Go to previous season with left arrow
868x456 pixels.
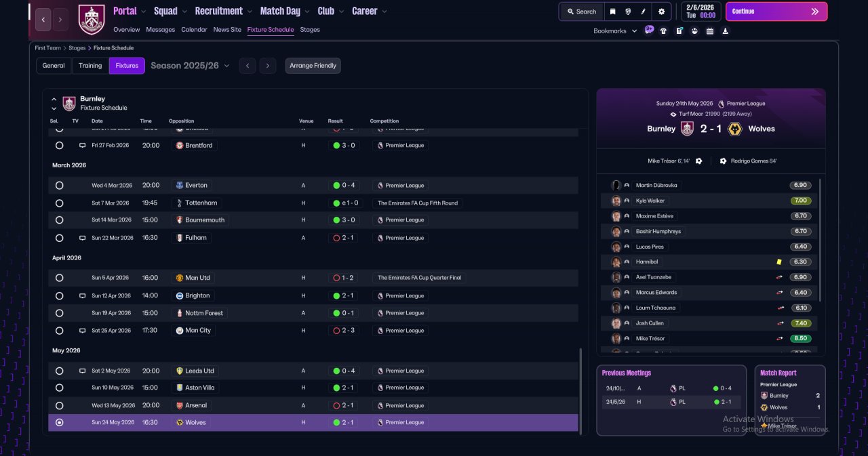tap(248, 66)
